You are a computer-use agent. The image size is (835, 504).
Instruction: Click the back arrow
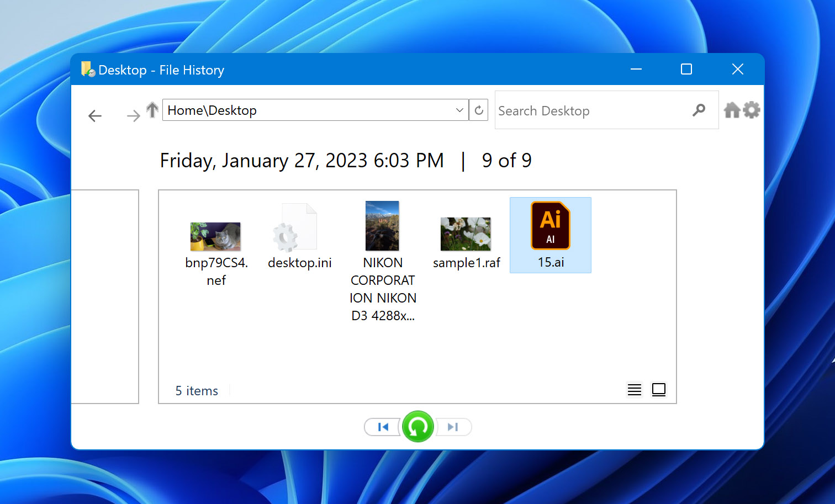pyautogui.click(x=95, y=115)
